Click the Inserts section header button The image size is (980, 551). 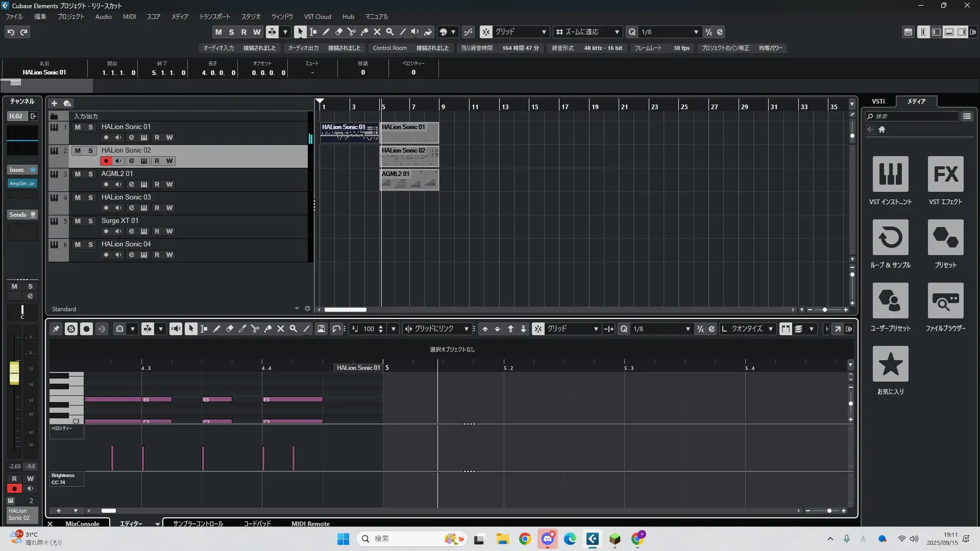click(x=18, y=170)
